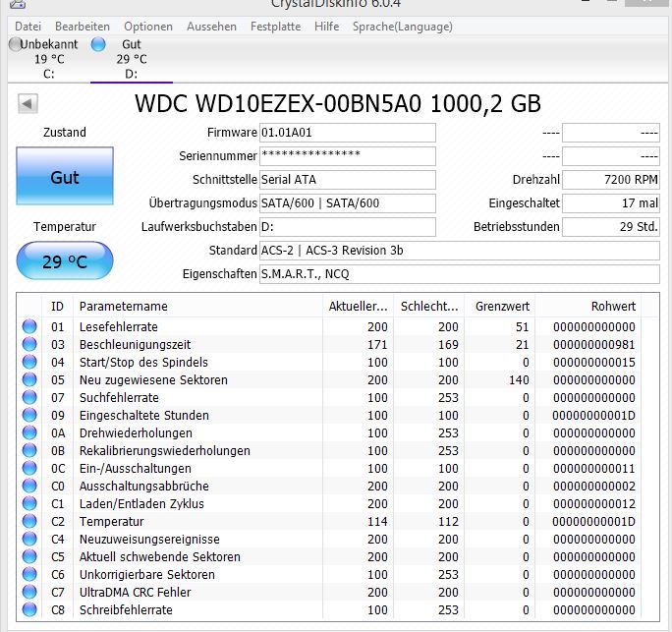Screen dimensions: 672x632
Task: Click the Laufwerksbuchstaben field D:
Action: click(x=348, y=227)
